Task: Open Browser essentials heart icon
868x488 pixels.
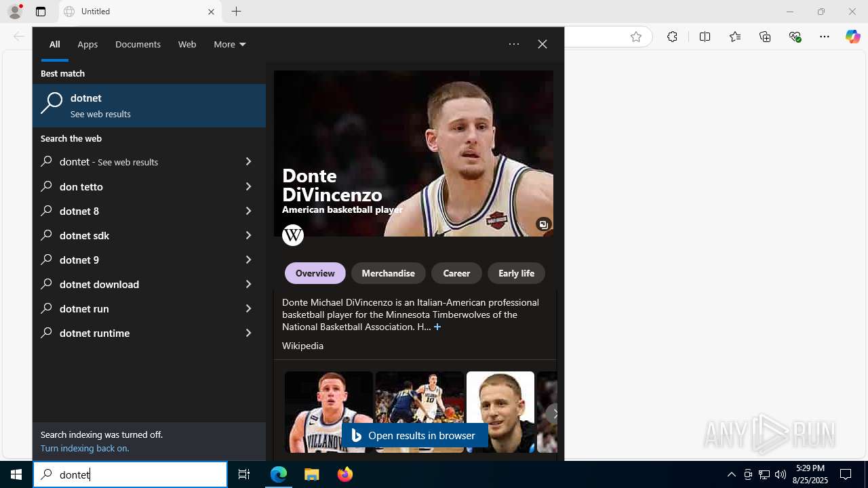Action: pos(795,37)
